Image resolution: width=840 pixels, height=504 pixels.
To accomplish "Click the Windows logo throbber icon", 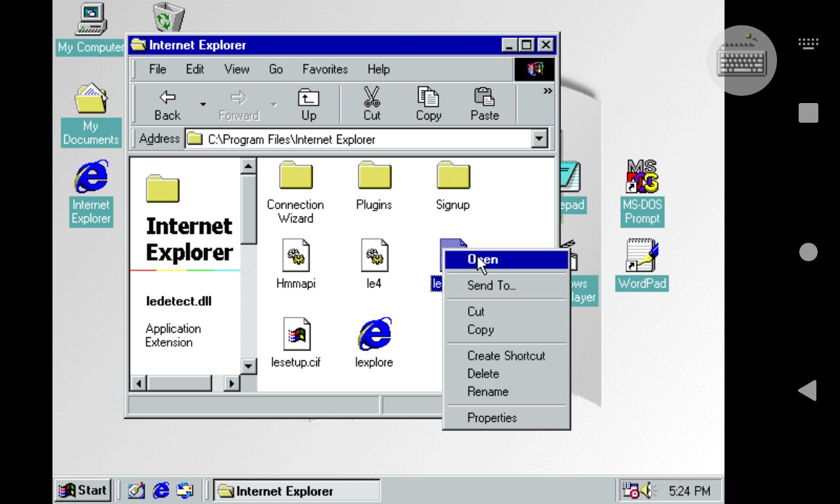I will [534, 69].
